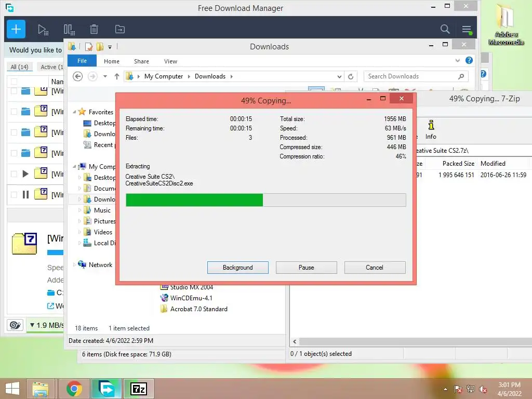The width and height of the screenshot is (532, 399).
Task: Sort by Packed Size column in 7-Zip
Action: click(458, 164)
